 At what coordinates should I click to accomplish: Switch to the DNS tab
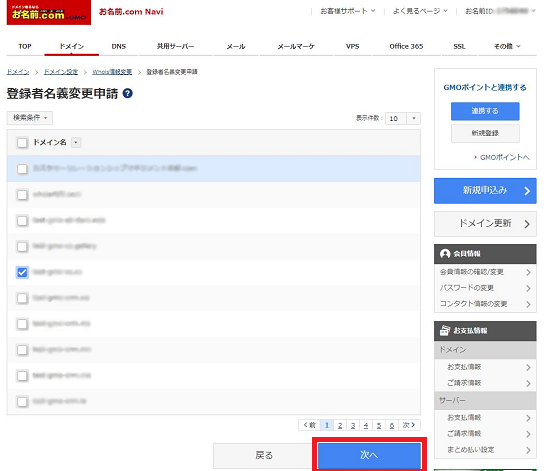tap(119, 46)
